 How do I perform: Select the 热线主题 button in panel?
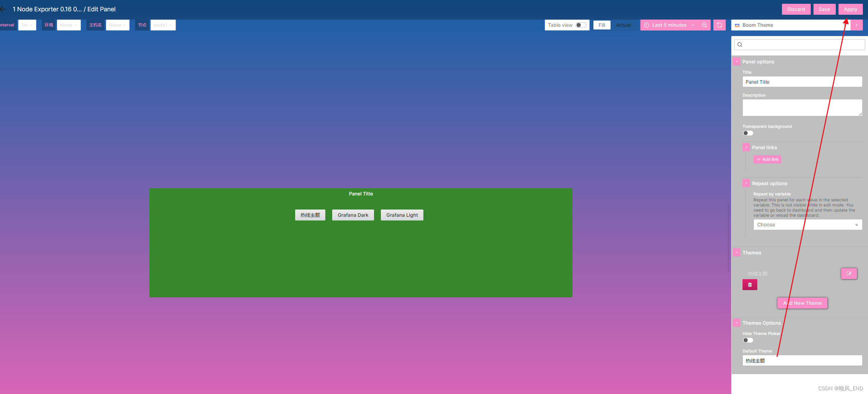tap(310, 215)
